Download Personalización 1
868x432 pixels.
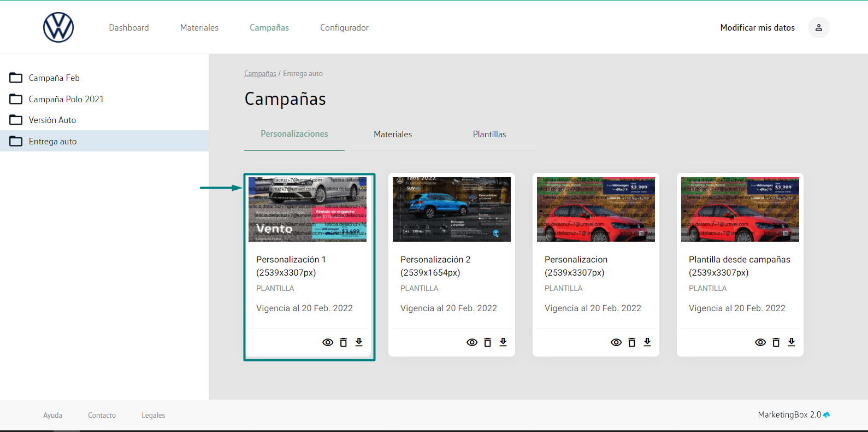tap(359, 342)
